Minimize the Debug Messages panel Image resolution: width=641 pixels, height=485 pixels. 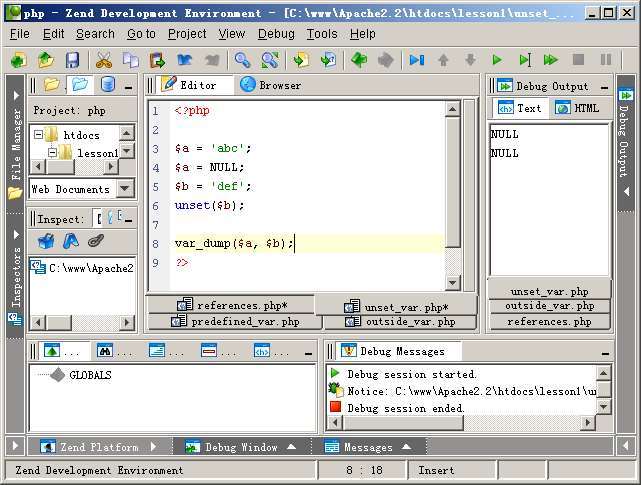[605, 353]
